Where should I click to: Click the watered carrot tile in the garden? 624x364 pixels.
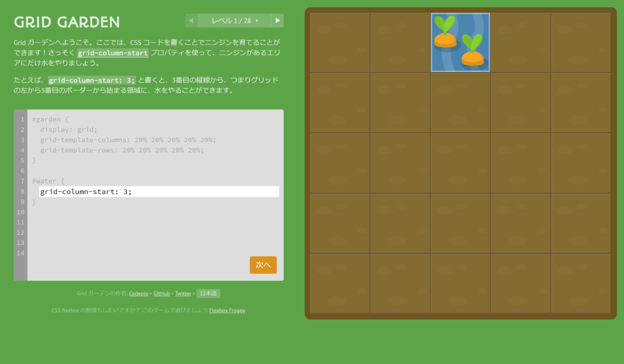(x=460, y=42)
